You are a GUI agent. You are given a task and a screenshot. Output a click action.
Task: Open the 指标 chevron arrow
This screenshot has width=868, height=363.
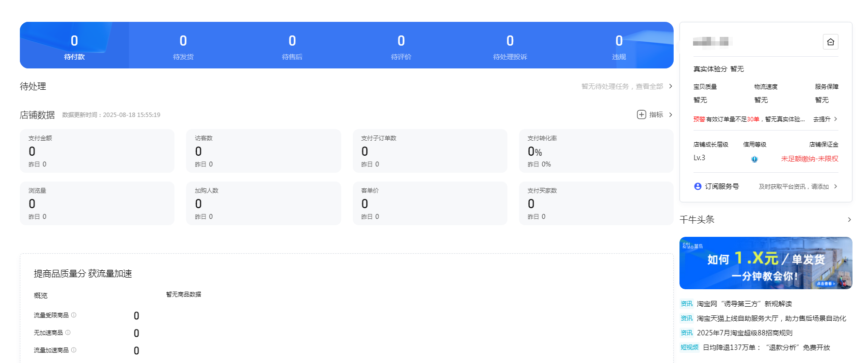671,115
